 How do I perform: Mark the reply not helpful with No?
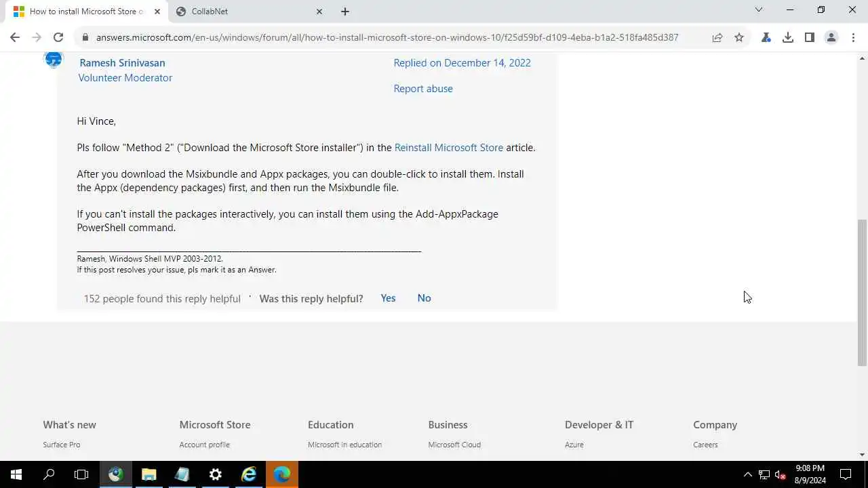(424, 298)
